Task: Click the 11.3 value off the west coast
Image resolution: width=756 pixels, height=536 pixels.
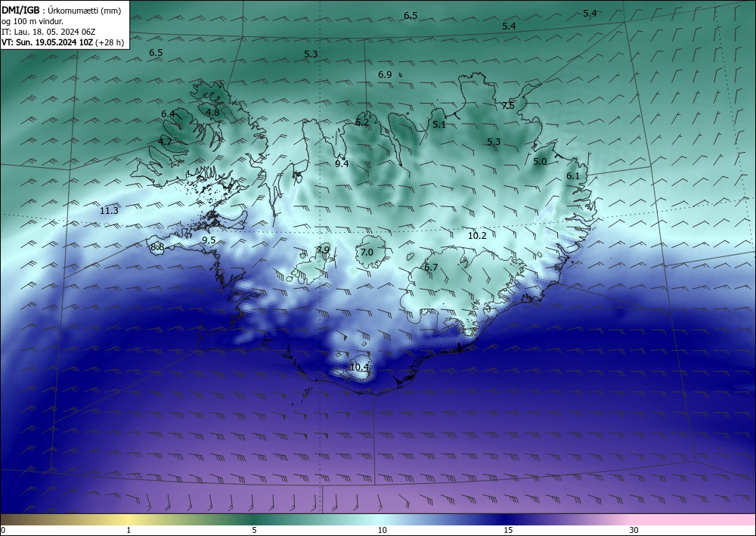Action: click(109, 211)
